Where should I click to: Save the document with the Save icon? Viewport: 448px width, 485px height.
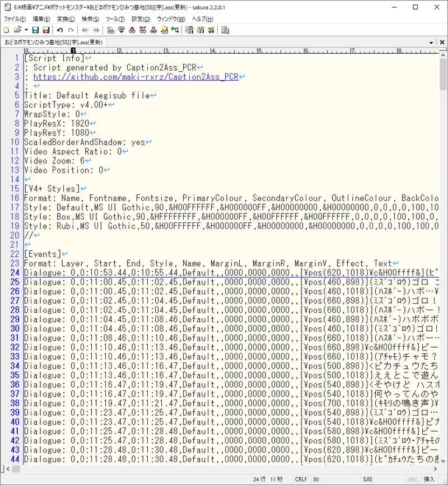tap(35, 30)
